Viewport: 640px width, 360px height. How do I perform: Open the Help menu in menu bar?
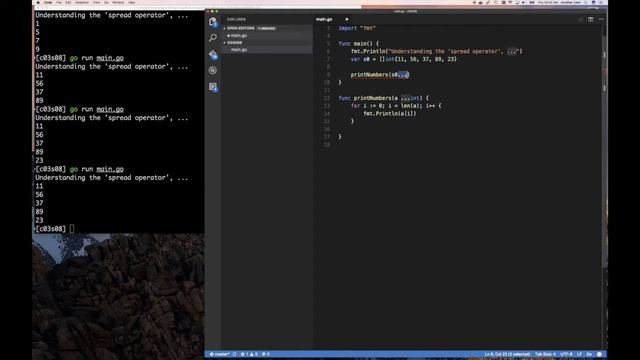[131, 2]
